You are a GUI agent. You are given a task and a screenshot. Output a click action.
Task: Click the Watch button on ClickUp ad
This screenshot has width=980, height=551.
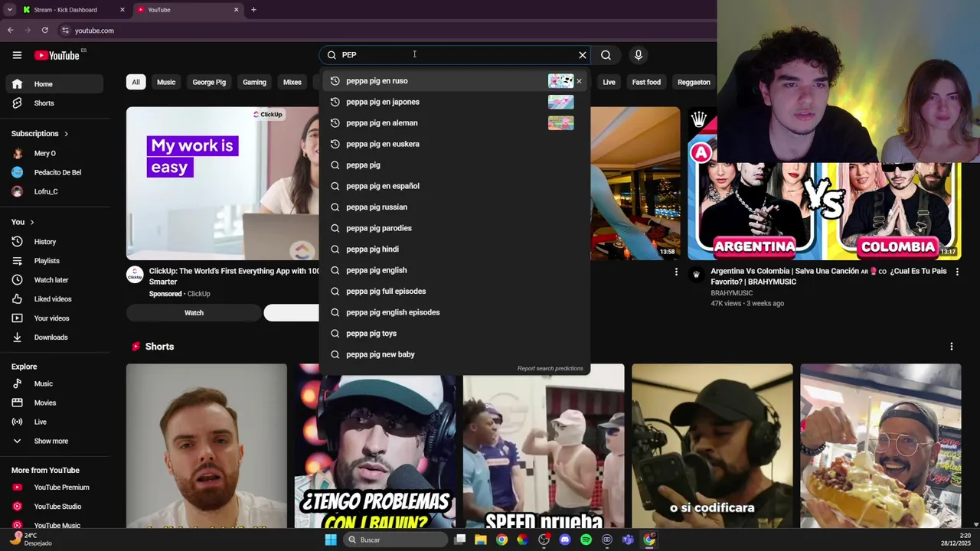(194, 313)
